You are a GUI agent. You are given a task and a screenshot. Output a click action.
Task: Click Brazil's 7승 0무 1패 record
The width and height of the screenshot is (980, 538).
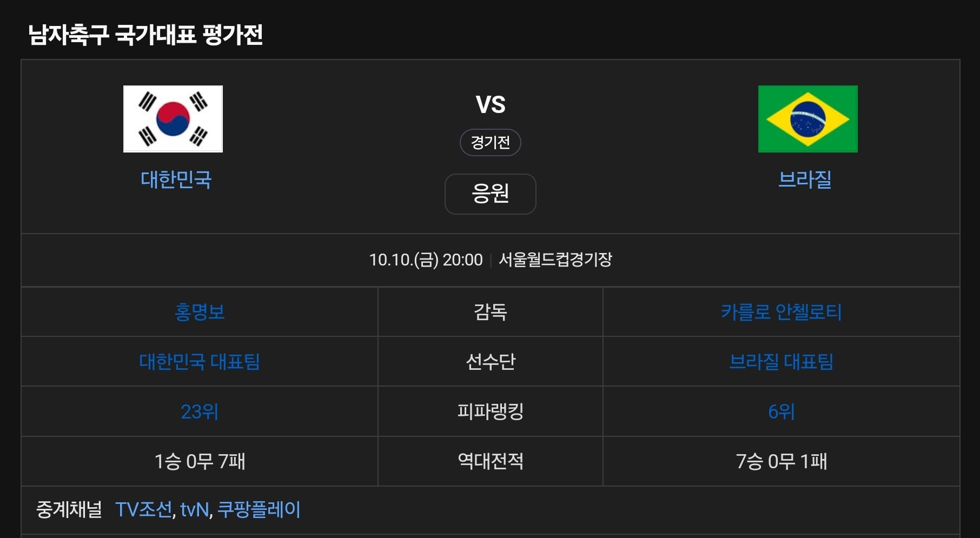(x=781, y=462)
